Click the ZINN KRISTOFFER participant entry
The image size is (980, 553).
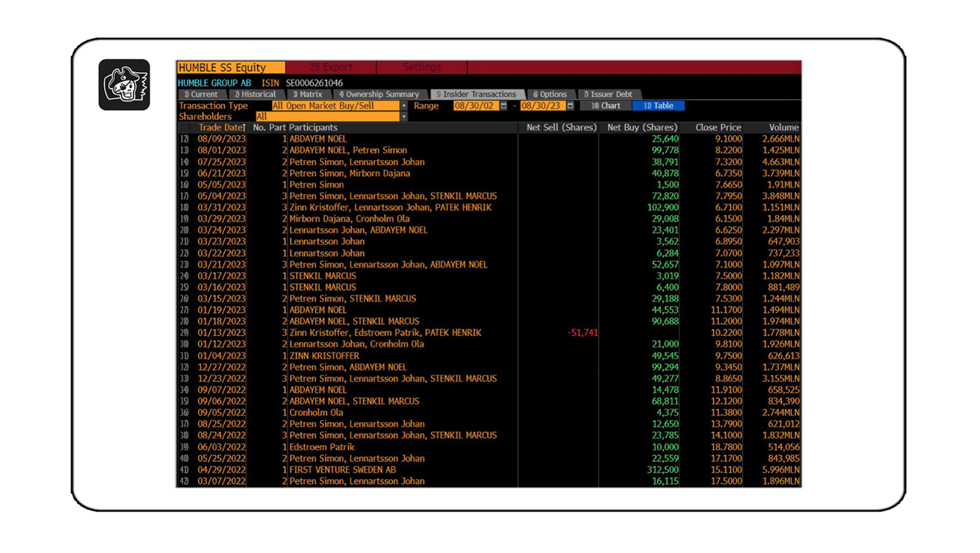324,356
